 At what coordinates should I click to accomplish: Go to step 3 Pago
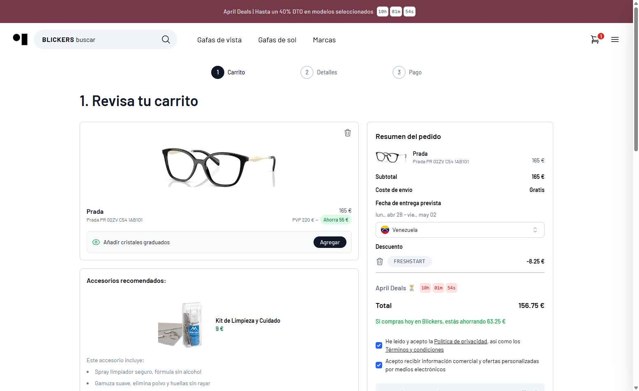[x=407, y=73]
